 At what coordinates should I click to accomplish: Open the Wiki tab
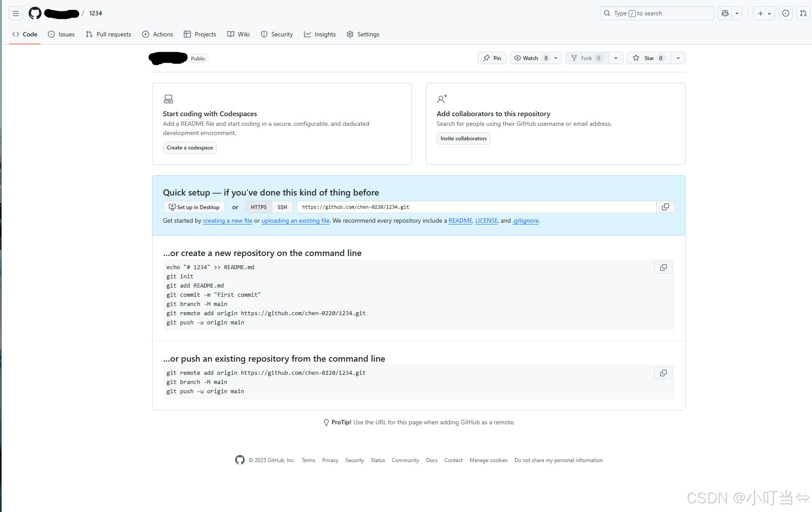239,34
